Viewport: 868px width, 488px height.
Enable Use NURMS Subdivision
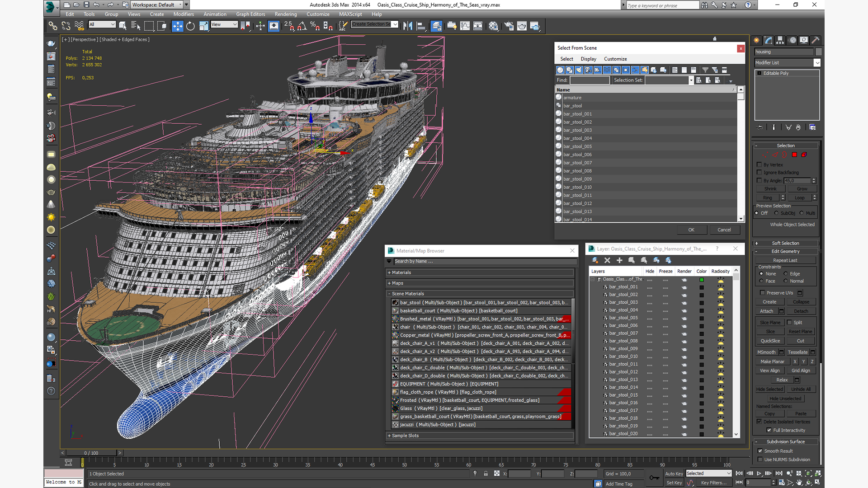(760, 460)
